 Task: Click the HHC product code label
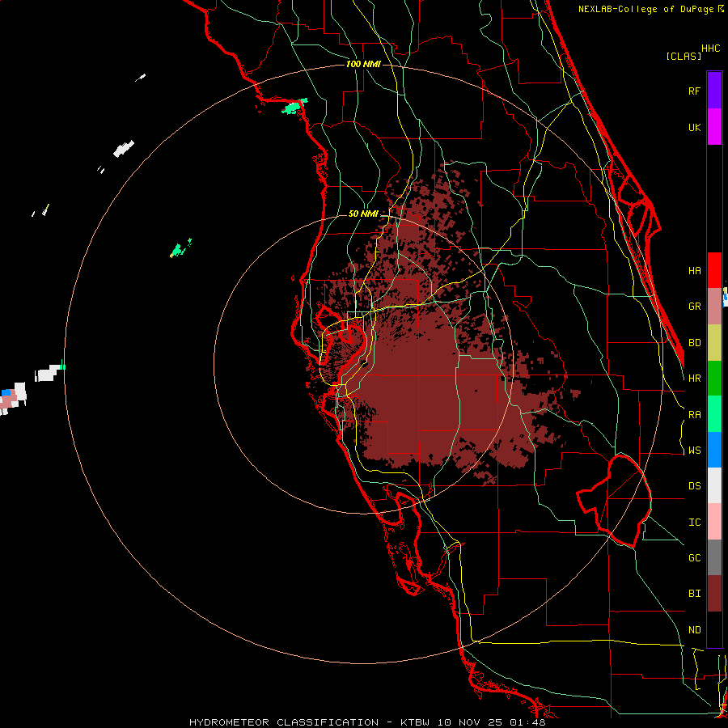click(x=711, y=49)
